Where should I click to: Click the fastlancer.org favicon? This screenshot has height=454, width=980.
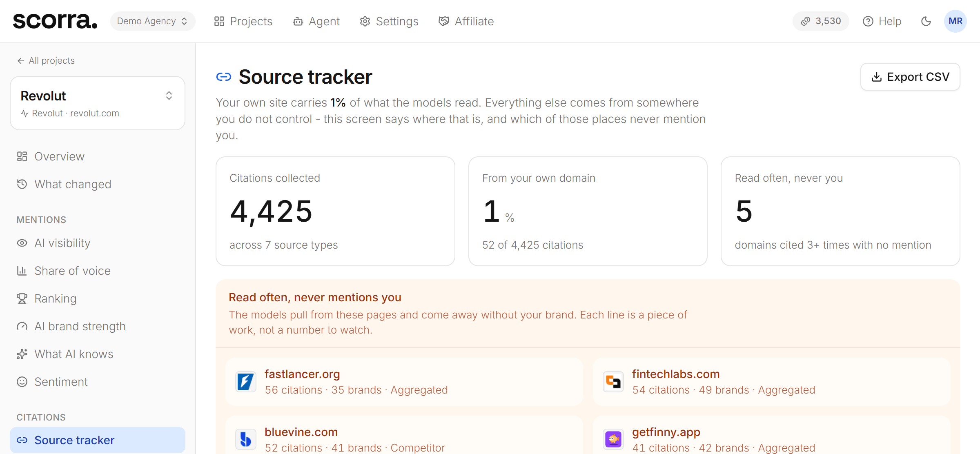[246, 382]
